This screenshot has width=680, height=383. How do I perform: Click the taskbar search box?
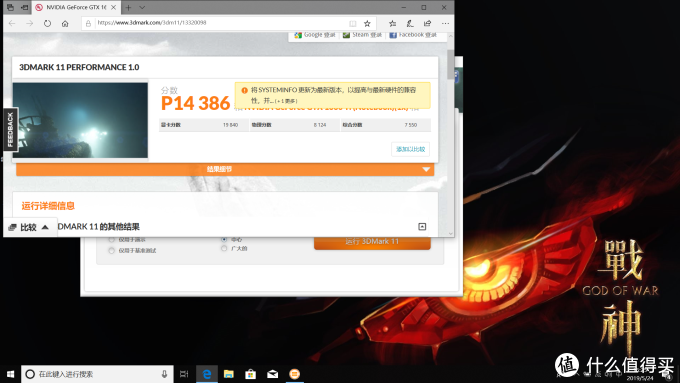pyautogui.click(x=97, y=374)
